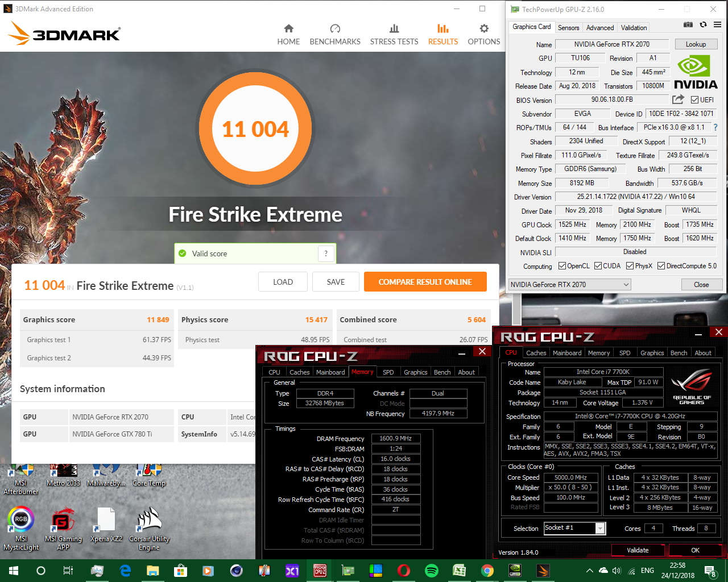Screen dimensions: 728x582
Task: Open Mainboard tab in right CPU-Z window
Action: click(567, 353)
